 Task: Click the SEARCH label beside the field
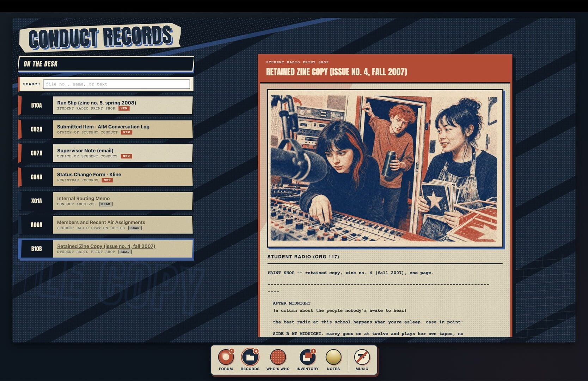pos(31,84)
